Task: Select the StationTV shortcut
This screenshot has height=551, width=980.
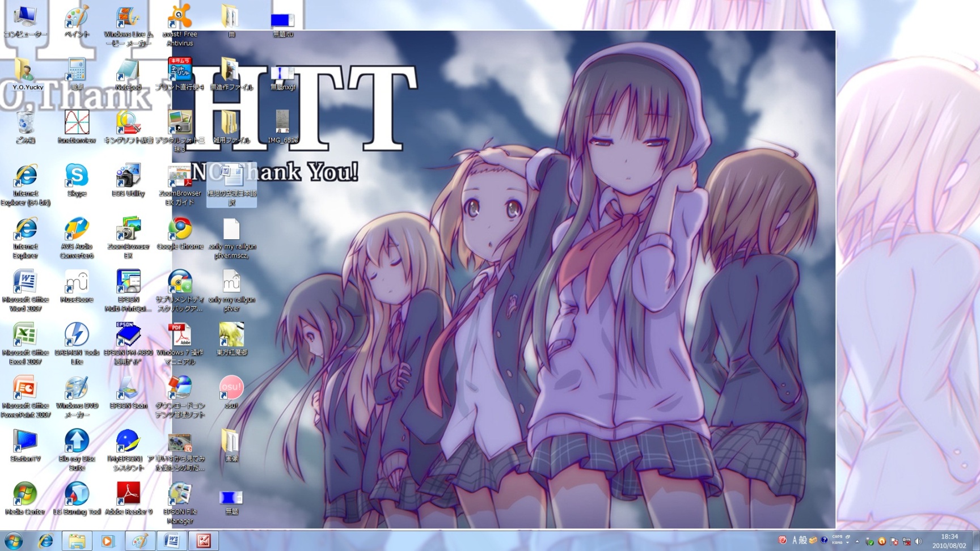Action: pos(26,446)
